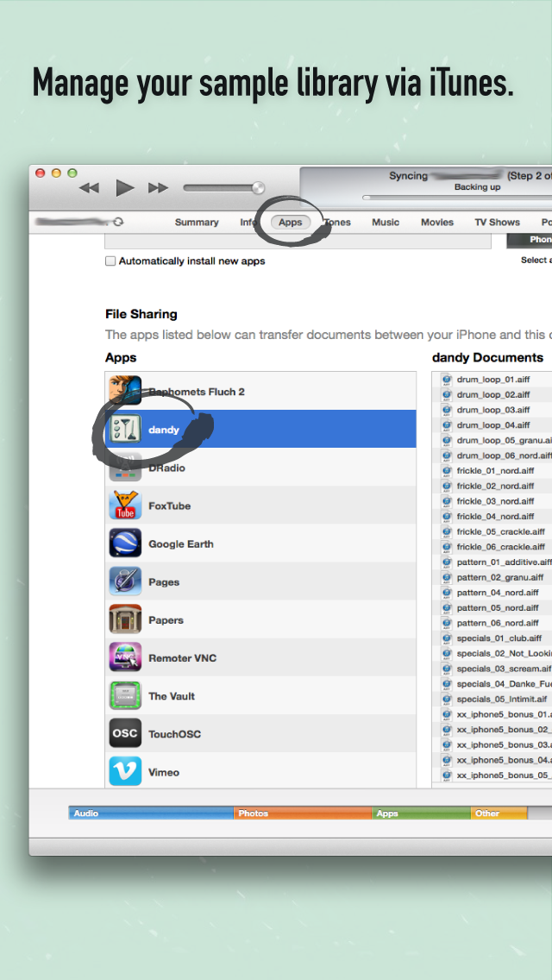Image resolution: width=552 pixels, height=980 pixels.
Task: Click file icon of drum_loop_02.aiff
Action: [x=447, y=394]
